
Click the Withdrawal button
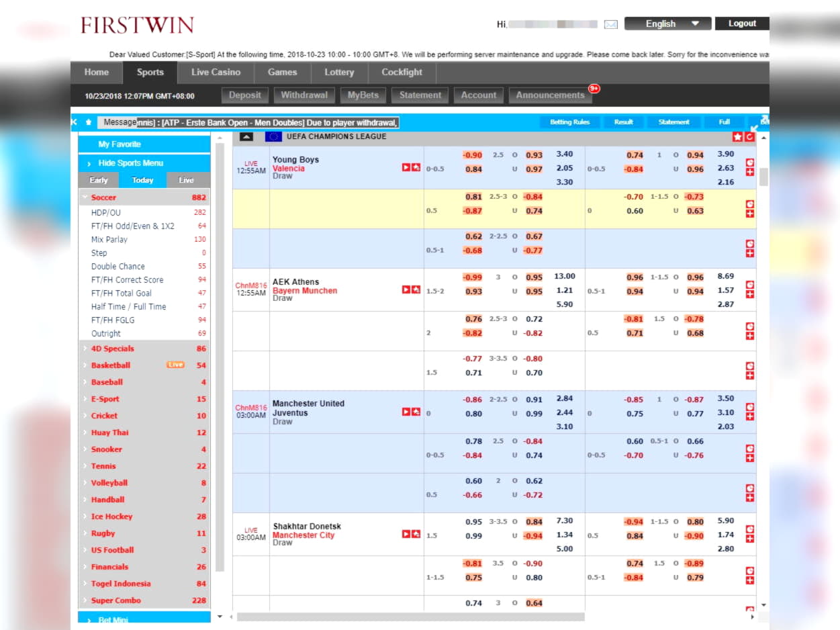(x=304, y=95)
